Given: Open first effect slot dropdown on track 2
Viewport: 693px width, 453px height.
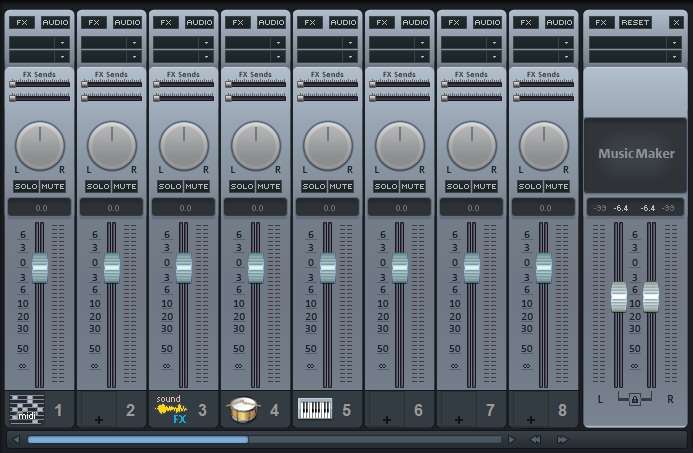Looking at the screenshot, I should tap(134, 43).
